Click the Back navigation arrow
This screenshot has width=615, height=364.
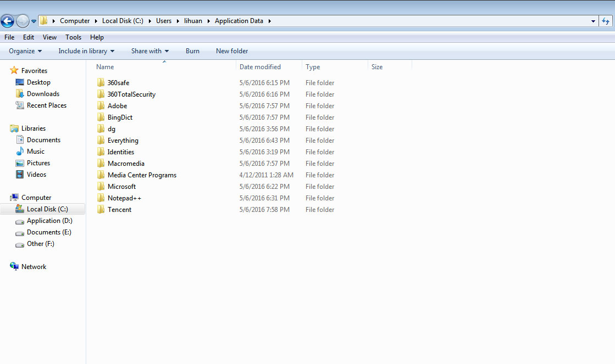click(x=8, y=21)
